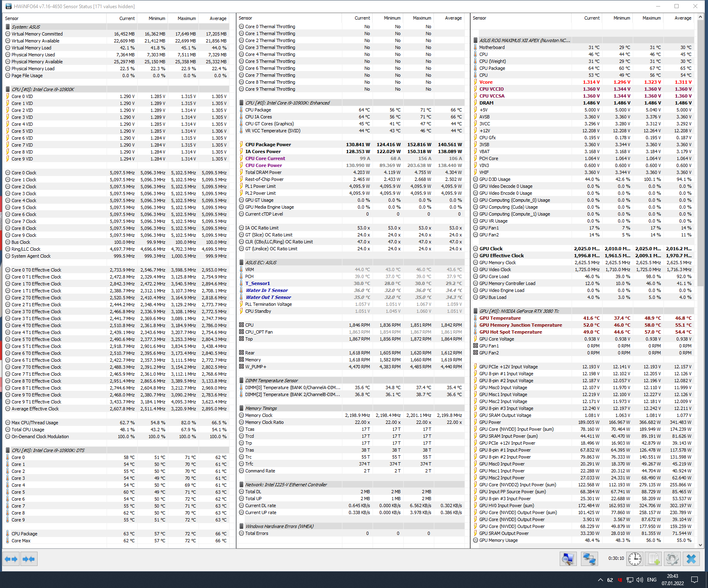Select the Average Effective Clock row
Image resolution: width=708 pixels, height=588 pixels.
116,409
